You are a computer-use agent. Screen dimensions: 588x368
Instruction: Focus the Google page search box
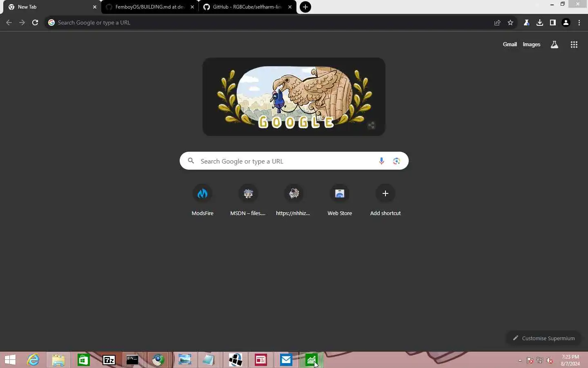coord(294,161)
